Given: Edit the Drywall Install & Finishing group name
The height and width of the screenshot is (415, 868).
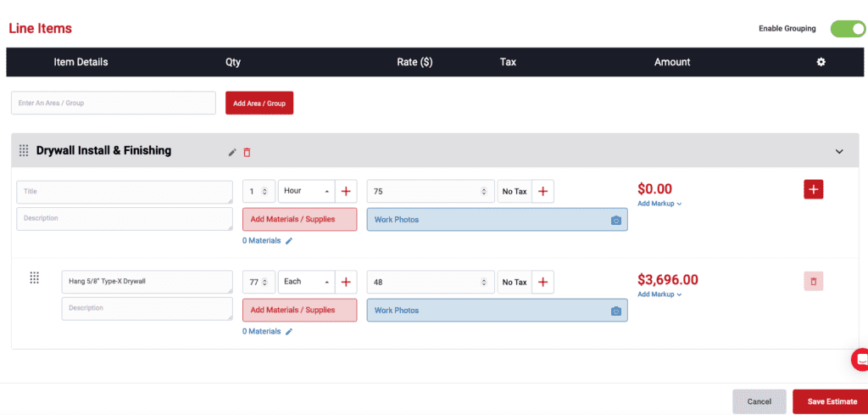Looking at the screenshot, I should tap(232, 152).
